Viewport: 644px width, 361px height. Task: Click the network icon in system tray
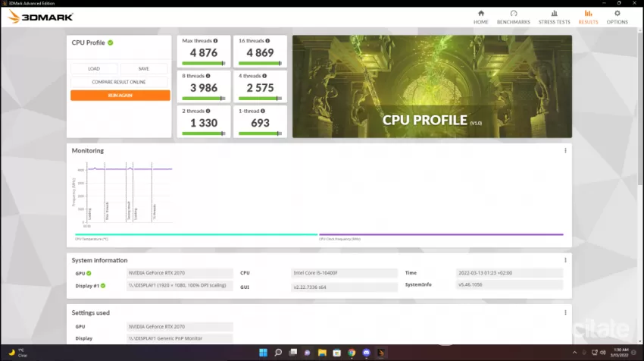(x=594, y=353)
